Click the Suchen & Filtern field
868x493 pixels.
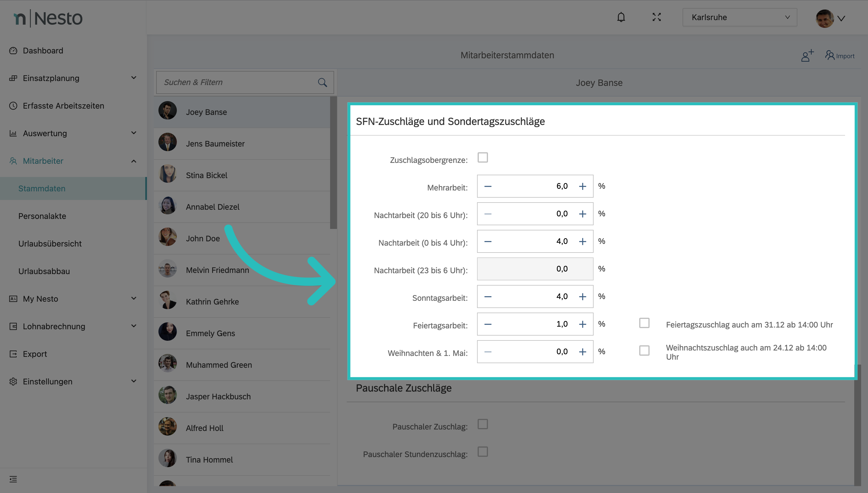click(237, 82)
